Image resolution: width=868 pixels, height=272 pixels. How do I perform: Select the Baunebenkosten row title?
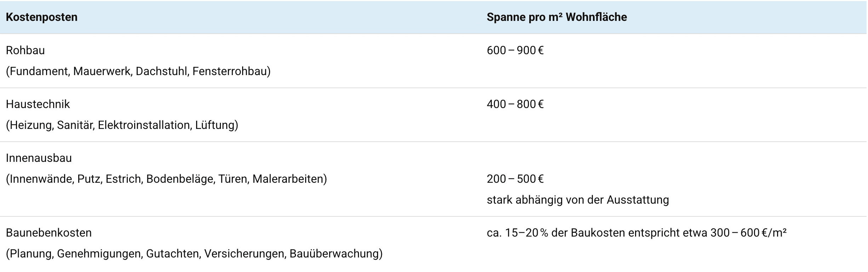click(x=49, y=233)
